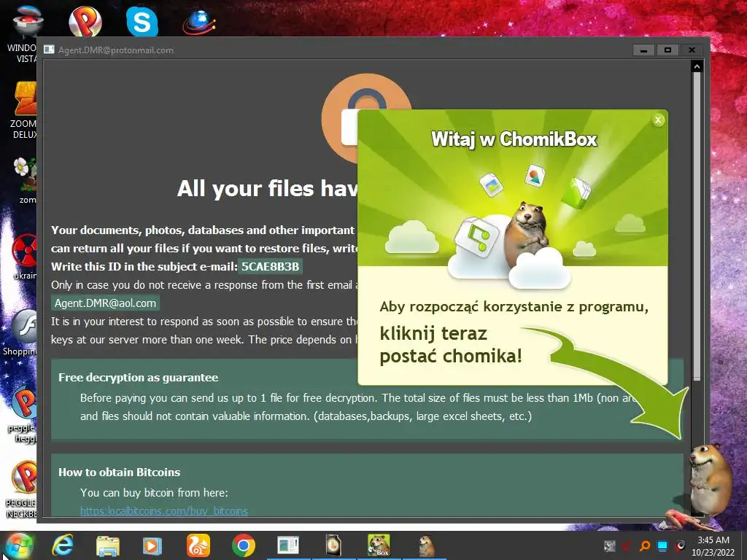
Task: Open File Explorer from the taskbar
Action: pos(108,545)
